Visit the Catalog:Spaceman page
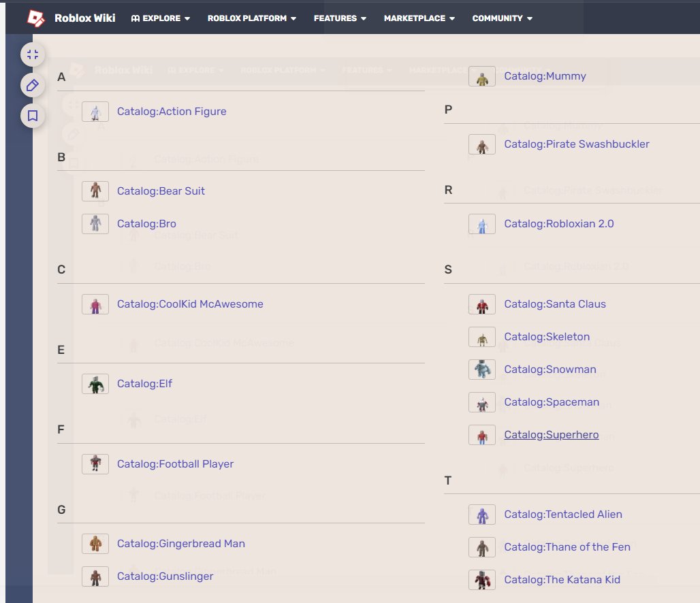The height and width of the screenshot is (603, 700). [x=552, y=402]
